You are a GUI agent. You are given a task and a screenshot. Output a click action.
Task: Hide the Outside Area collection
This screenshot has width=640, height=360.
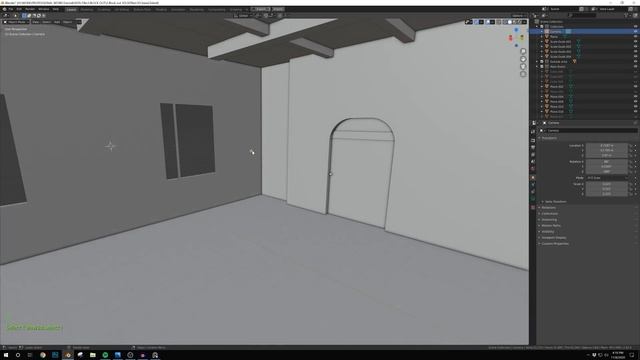635,62
